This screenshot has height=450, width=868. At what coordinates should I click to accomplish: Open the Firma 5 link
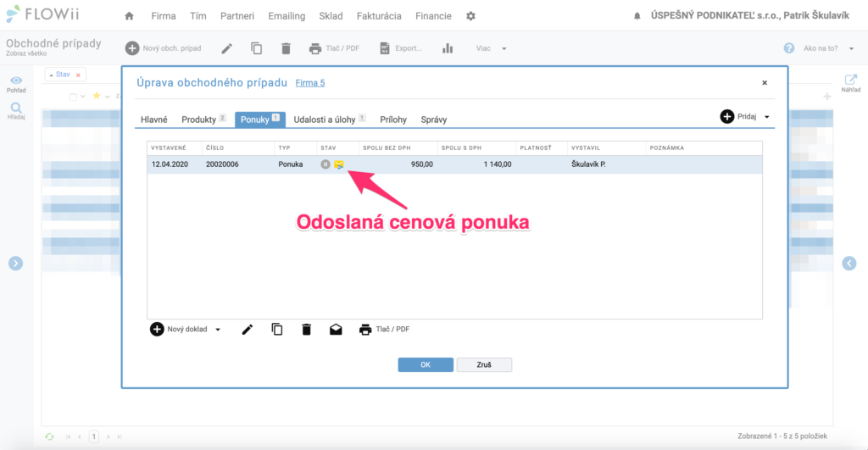click(310, 83)
